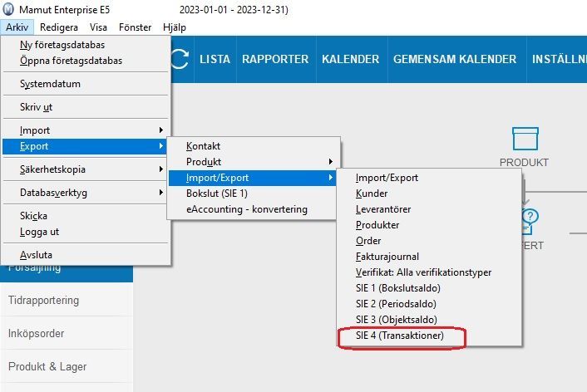The height and width of the screenshot is (392, 587).
Task: Select Systemdatum in the Arkiv menu
Action: 86,84
